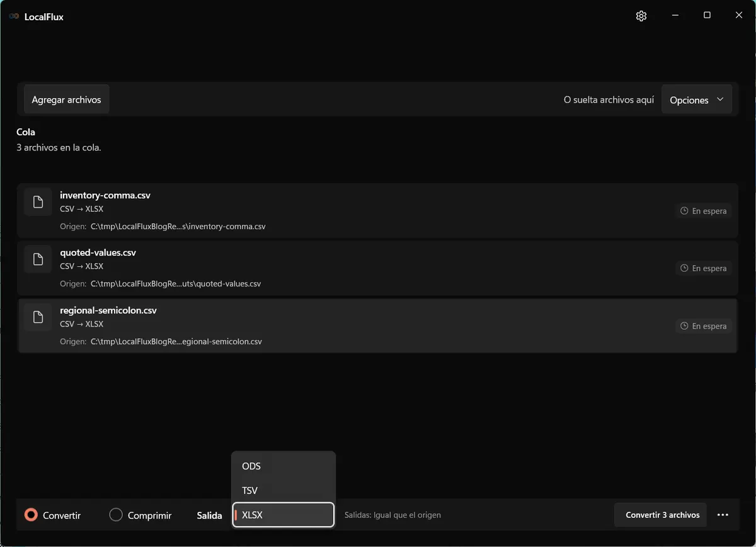Click the file icon for inventory-comma.csv
The image size is (756, 547).
(x=38, y=201)
